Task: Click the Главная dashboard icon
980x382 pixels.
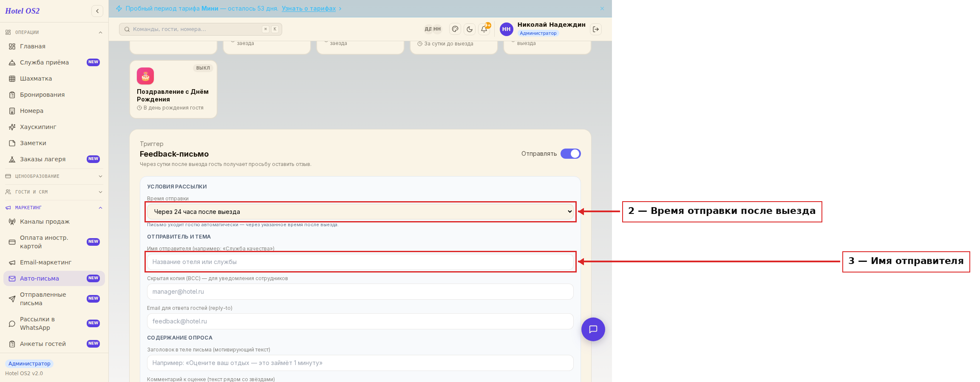Action: [x=12, y=46]
